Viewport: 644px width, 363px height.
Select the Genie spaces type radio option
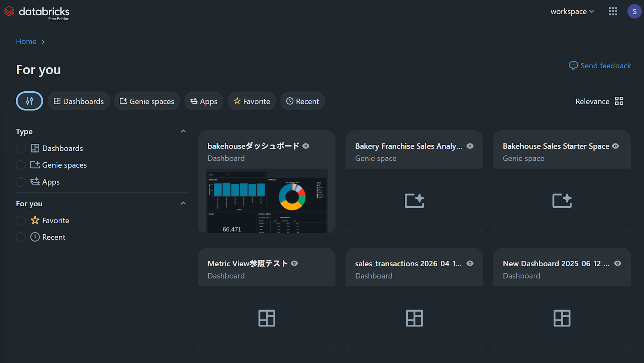[21, 165]
